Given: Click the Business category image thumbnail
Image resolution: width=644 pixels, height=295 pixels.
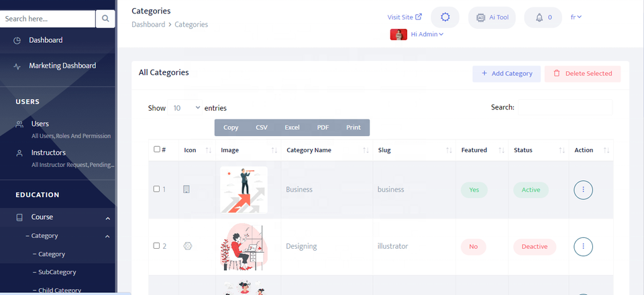Looking at the screenshot, I should point(244,190).
